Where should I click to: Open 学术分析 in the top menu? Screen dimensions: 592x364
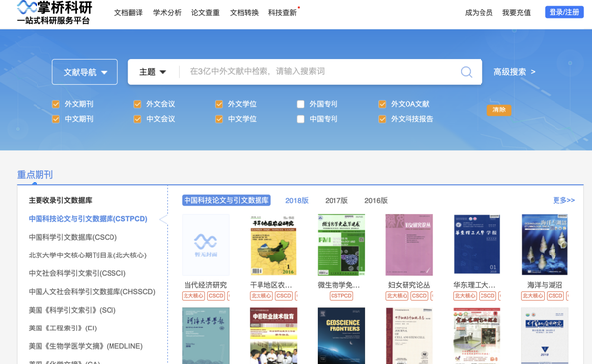tap(167, 13)
